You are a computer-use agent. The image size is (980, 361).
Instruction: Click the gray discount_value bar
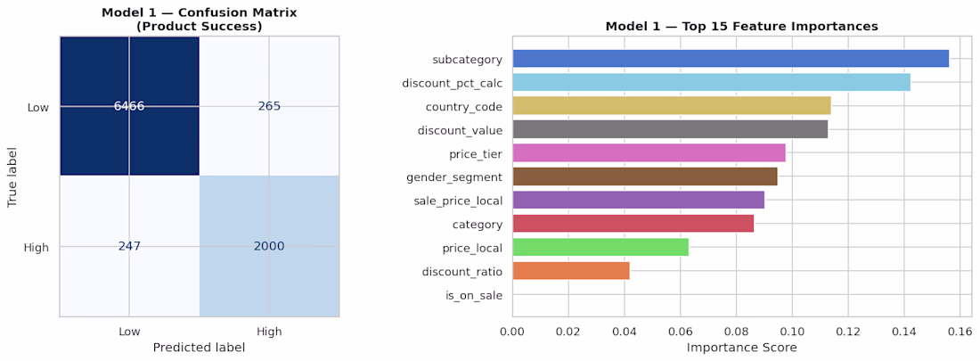tap(670, 130)
